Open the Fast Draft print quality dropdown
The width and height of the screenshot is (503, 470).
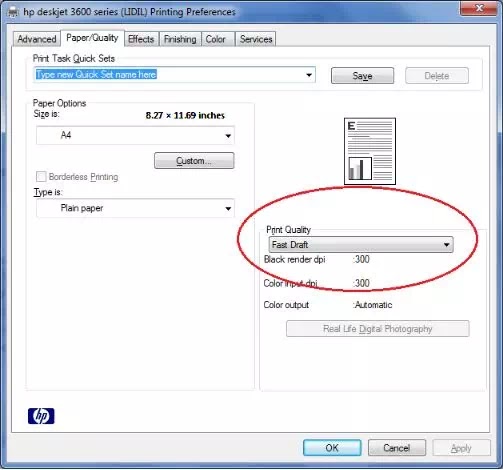click(x=361, y=245)
